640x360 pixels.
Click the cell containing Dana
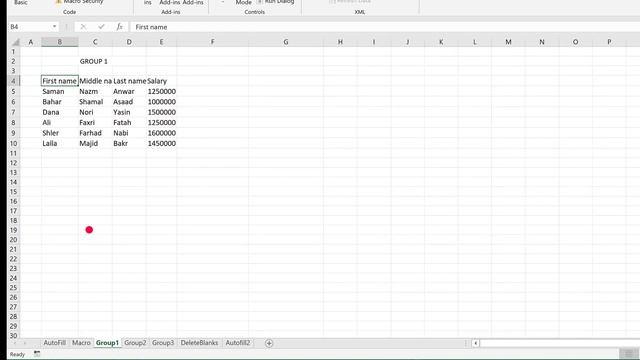click(60, 112)
